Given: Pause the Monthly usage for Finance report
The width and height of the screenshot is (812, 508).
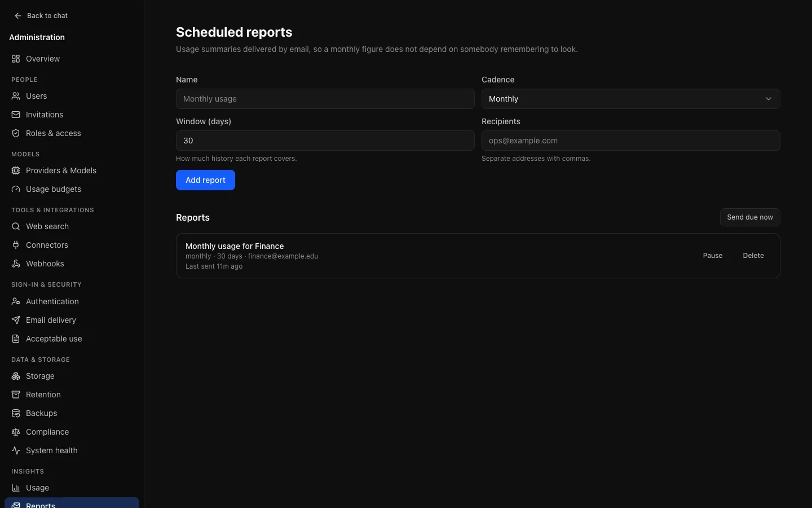Looking at the screenshot, I should pos(713,256).
